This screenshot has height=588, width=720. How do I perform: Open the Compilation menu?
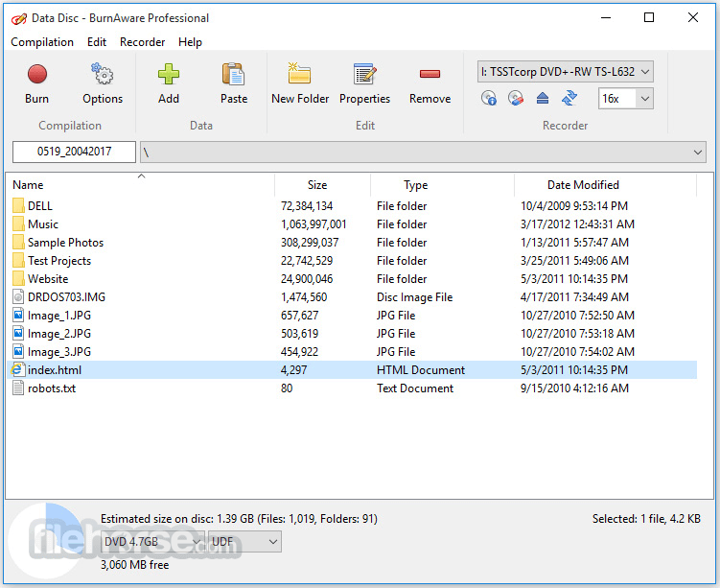pos(42,42)
